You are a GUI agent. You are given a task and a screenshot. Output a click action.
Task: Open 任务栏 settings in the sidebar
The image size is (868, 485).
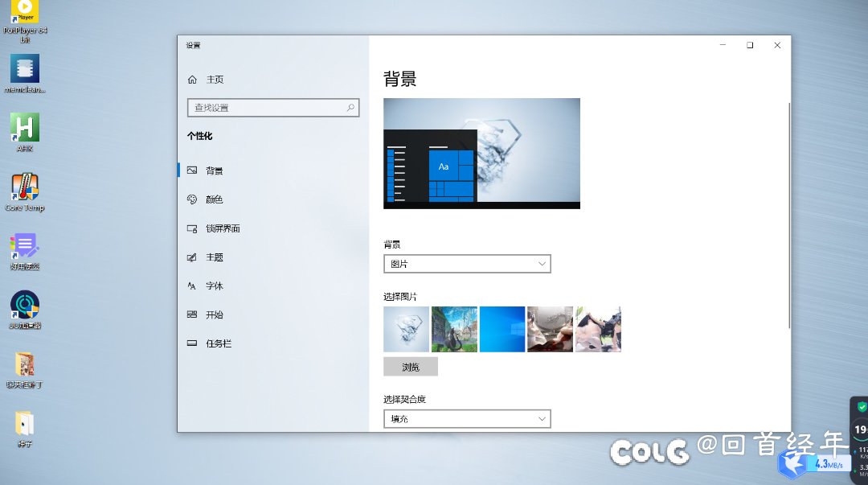[x=218, y=343]
